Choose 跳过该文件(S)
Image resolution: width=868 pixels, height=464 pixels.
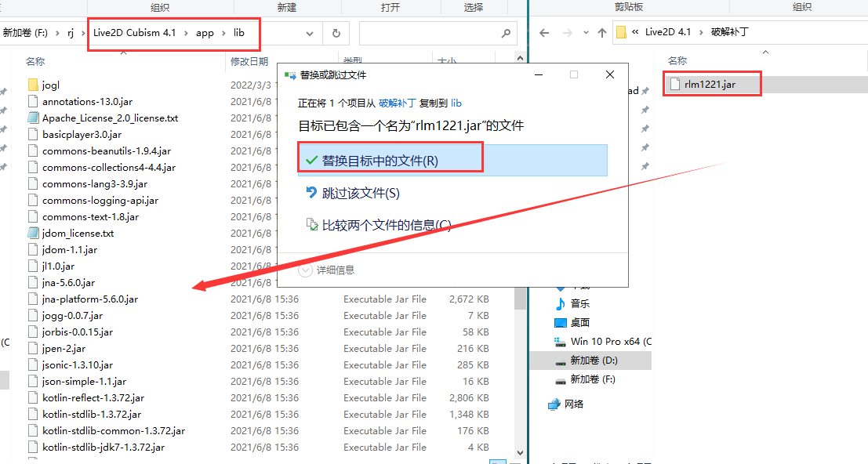click(361, 193)
